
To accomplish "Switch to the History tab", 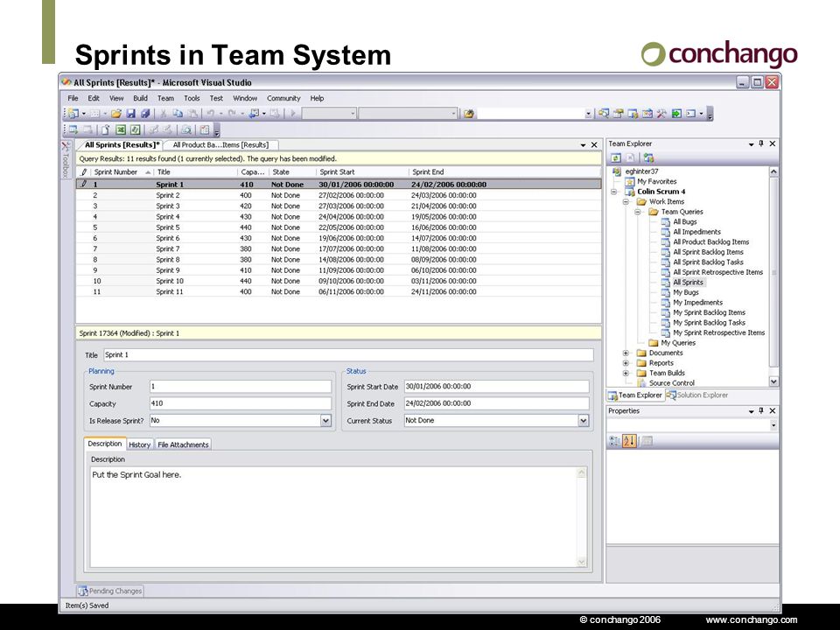I will (139, 444).
